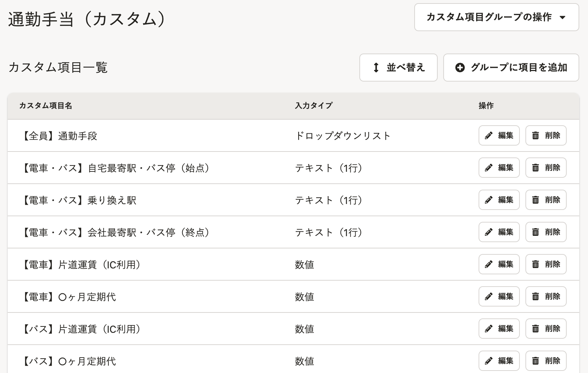Edit 【バス】片道運賃（IC利用） item
The width and height of the screenshot is (588, 373).
499,329
